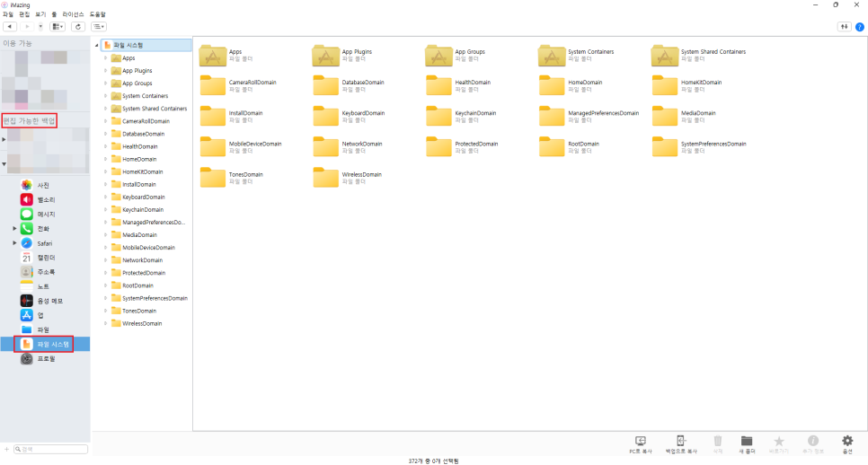
Task: Expand the 전화 sidebar item
Action: [14, 228]
